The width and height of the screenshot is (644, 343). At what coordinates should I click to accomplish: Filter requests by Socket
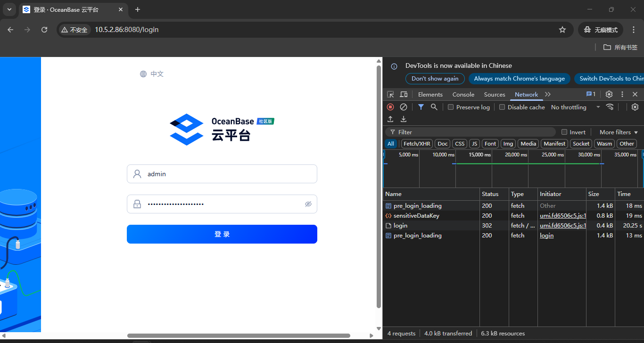[581, 144]
